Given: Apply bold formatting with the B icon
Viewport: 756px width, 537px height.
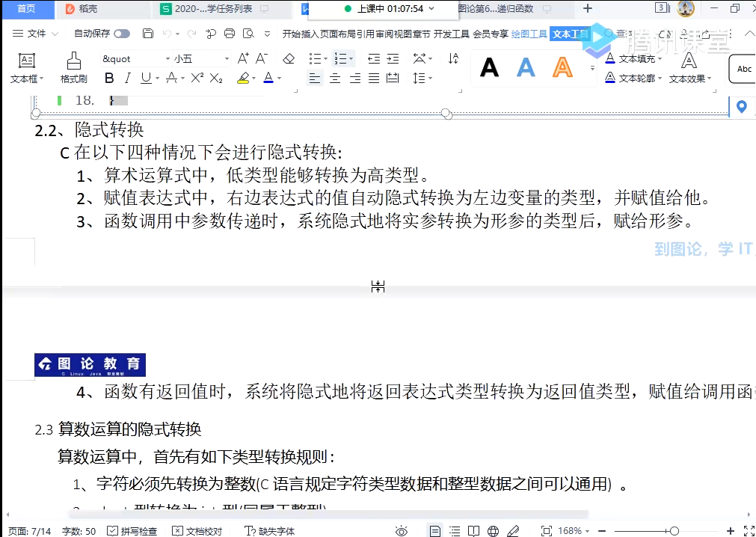Looking at the screenshot, I should (x=109, y=79).
